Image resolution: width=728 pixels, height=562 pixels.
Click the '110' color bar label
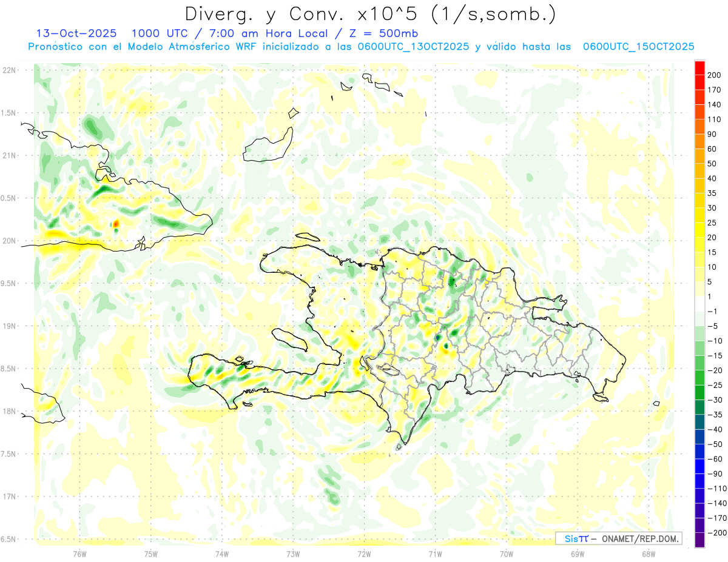pyautogui.click(x=715, y=119)
